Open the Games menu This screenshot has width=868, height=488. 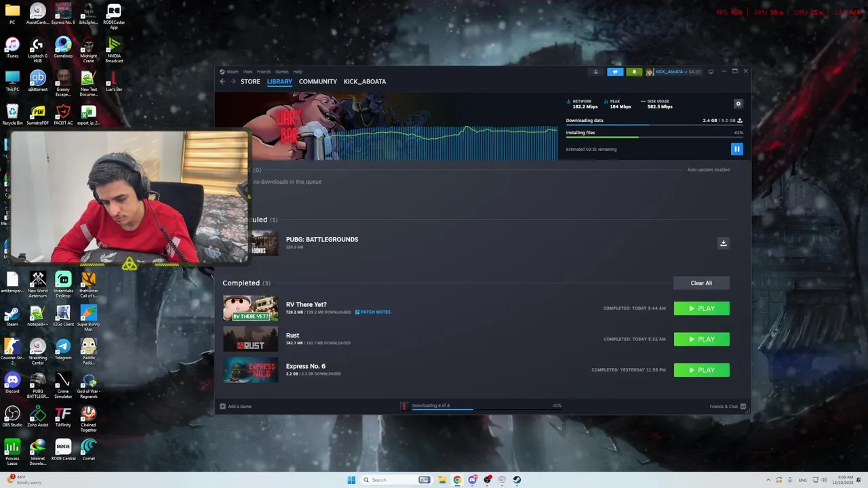point(282,71)
